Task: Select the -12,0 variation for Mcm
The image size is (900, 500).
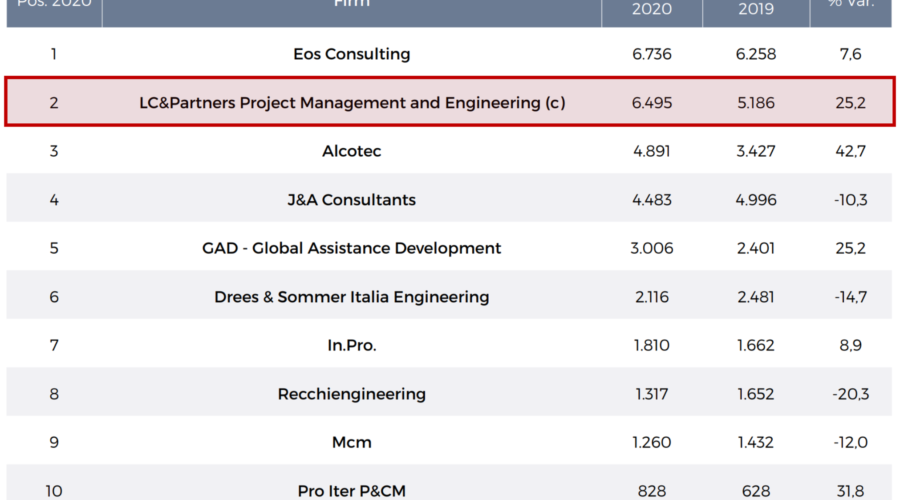Action: point(851,442)
